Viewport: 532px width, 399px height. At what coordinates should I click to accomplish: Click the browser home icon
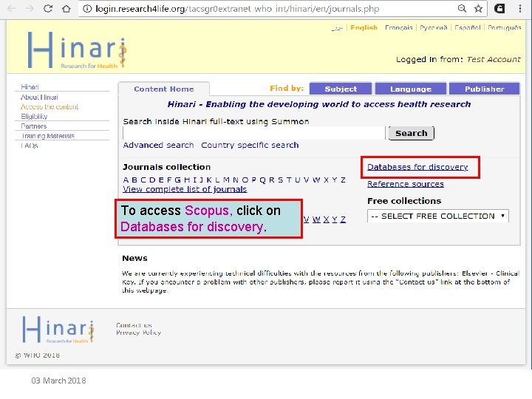(66, 8)
